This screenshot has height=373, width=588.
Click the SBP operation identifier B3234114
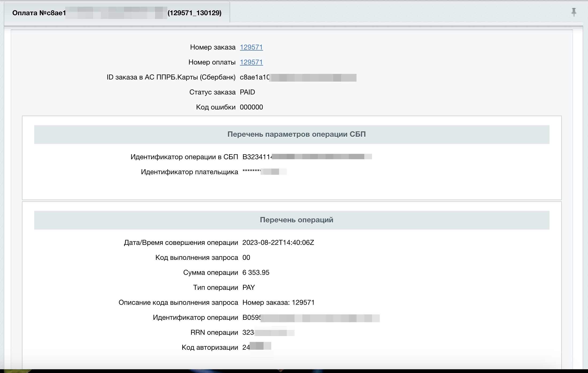click(x=307, y=157)
